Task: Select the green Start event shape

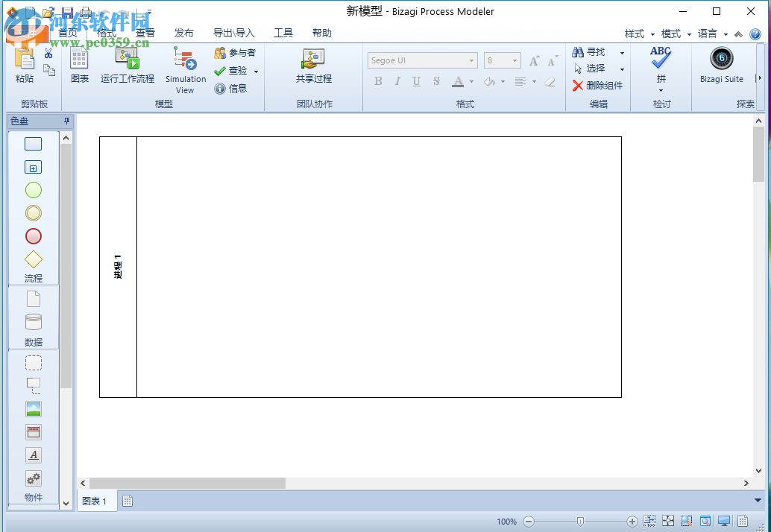Action: click(33, 190)
